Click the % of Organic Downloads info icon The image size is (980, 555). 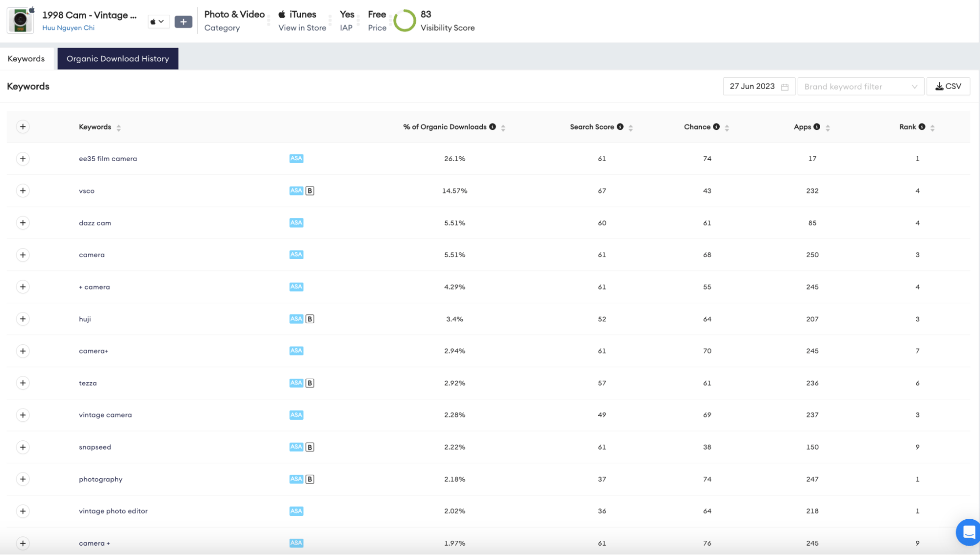click(492, 127)
